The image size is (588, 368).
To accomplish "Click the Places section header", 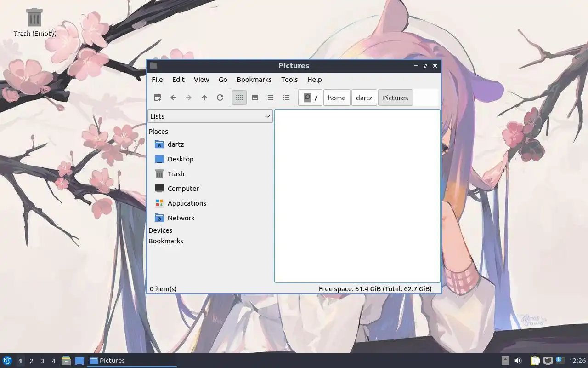I will point(158,132).
